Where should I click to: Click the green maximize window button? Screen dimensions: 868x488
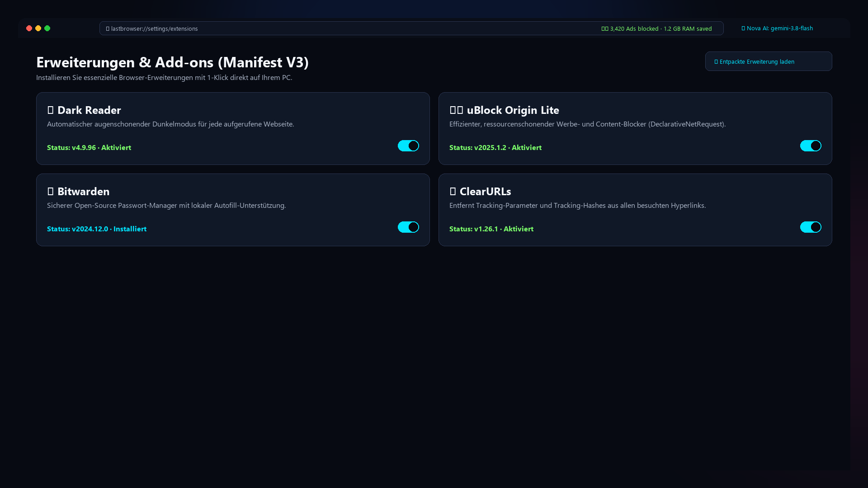point(47,28)
